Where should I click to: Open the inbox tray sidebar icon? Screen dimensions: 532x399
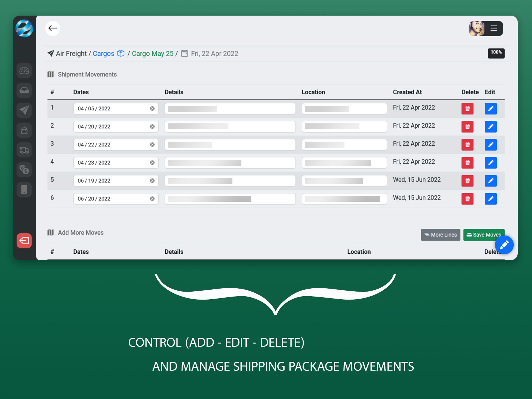tap(24, 90)
